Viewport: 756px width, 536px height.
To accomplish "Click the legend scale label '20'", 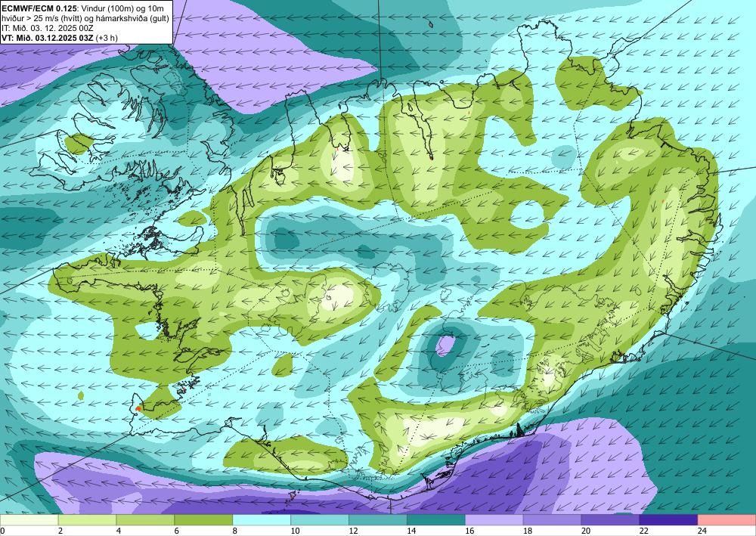I will [586, 531].
